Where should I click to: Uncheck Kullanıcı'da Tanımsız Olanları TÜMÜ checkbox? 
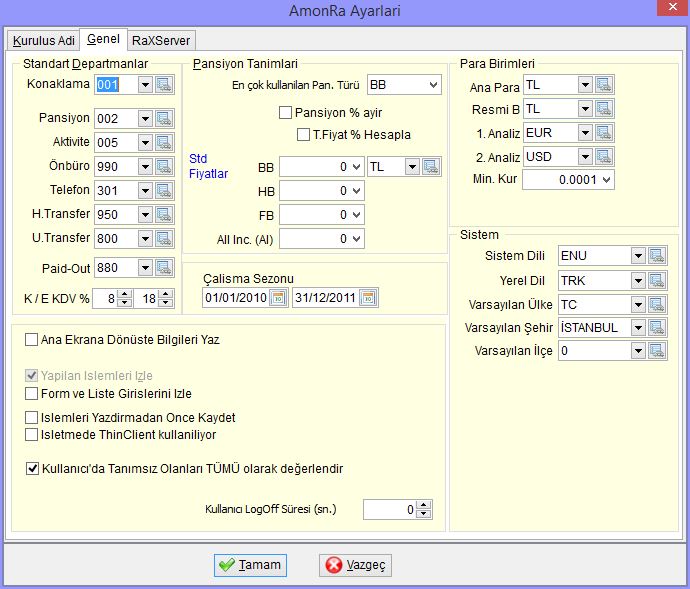32,468
